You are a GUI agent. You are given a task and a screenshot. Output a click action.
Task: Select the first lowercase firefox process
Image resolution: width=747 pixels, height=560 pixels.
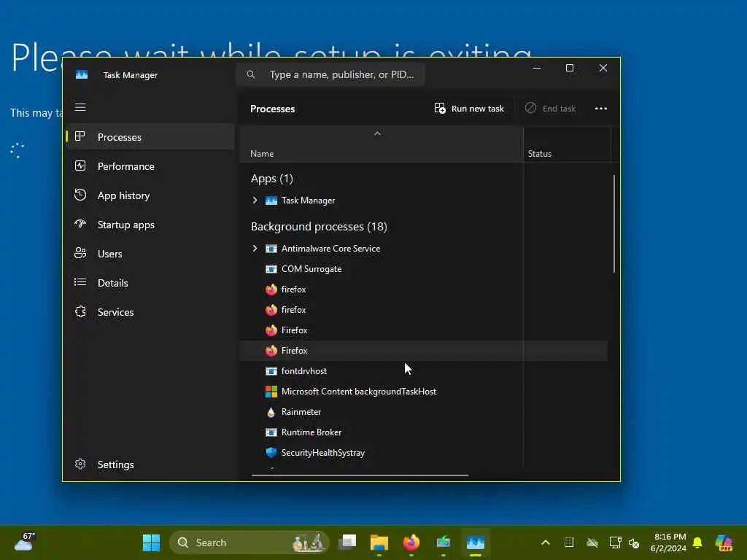pos(424,289)
